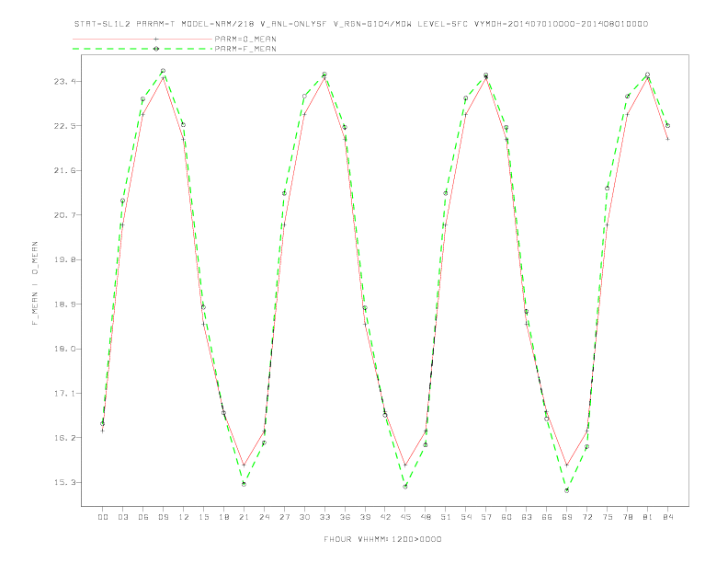Click the x-axis title FHOUR VHHMM:1200>0000
The width and height of the screenshot is (728, 563).
(x=382, y=539)
